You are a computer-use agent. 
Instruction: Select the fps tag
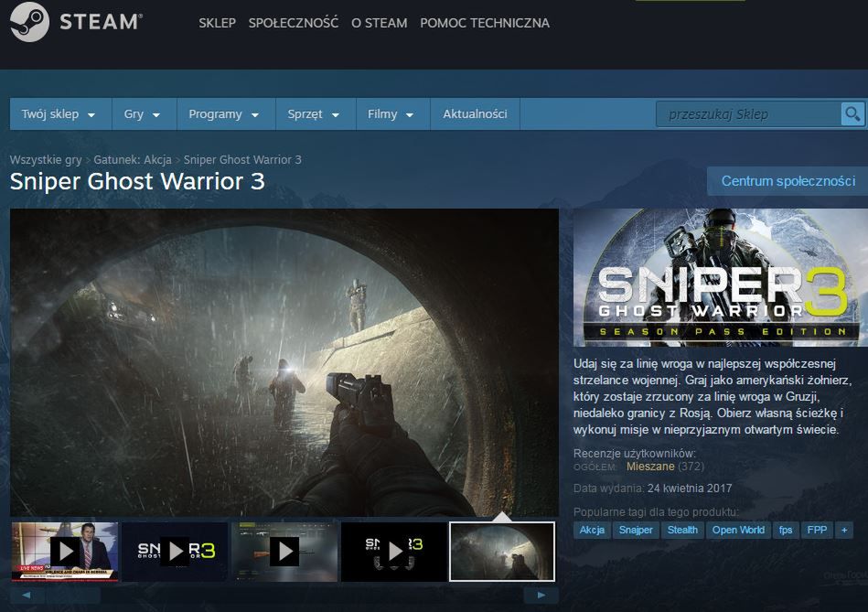pyautogui.click(x=786, y=530)
